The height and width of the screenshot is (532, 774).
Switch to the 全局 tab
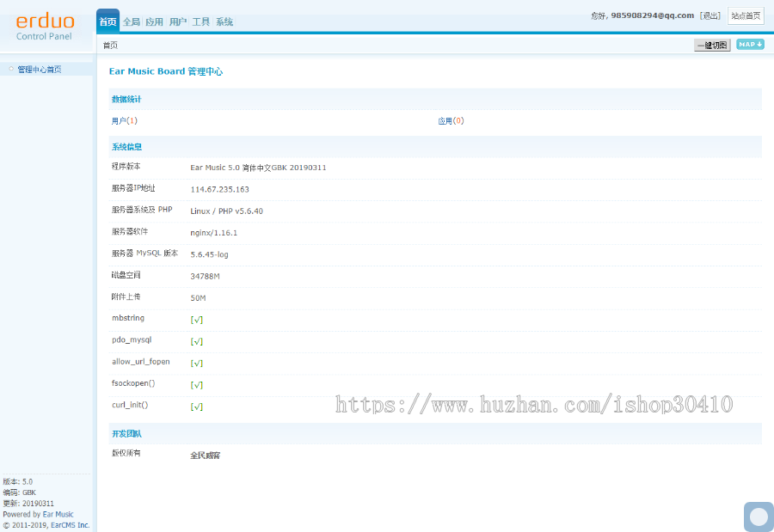[132, 21]
